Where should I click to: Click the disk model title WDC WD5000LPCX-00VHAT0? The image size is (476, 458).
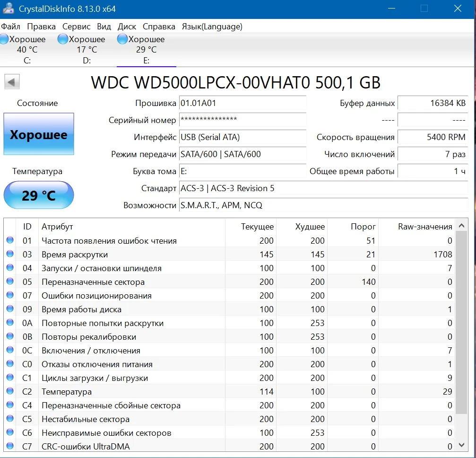tap(235, 82)
